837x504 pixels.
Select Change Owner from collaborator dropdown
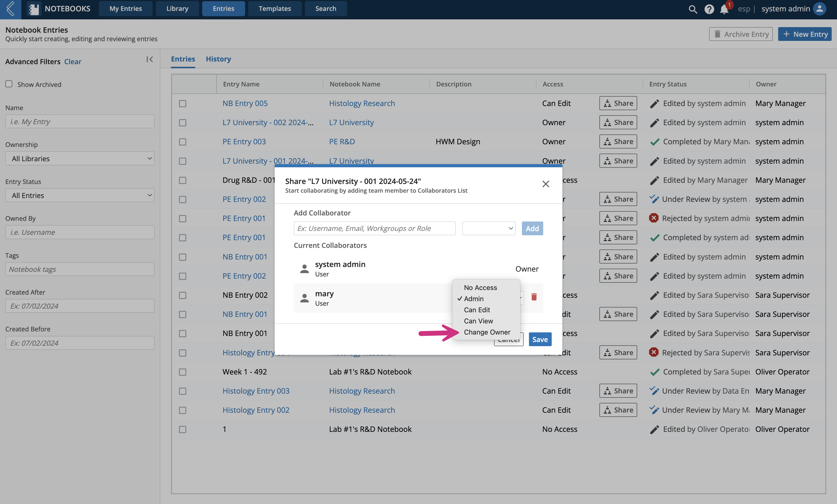pyautogui.click(x=486, y=332)
